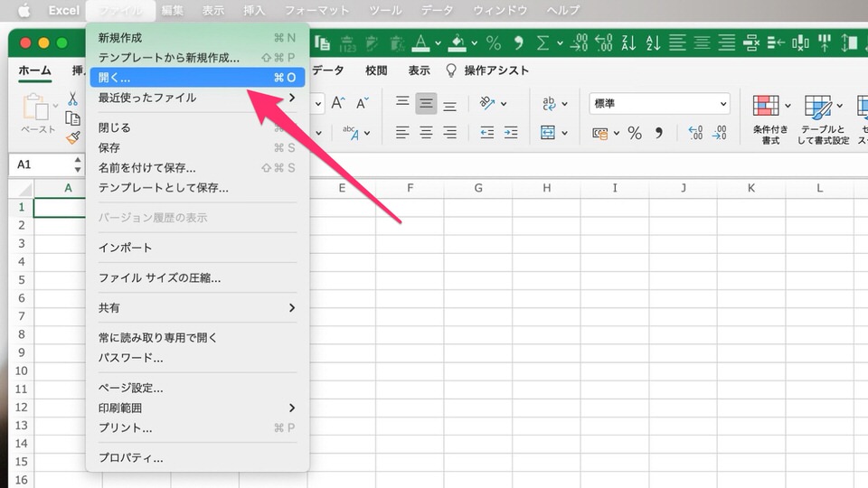Click fill color bucket in green toolbar
Screen dimensions: 868x488
(x=458, y=42)
